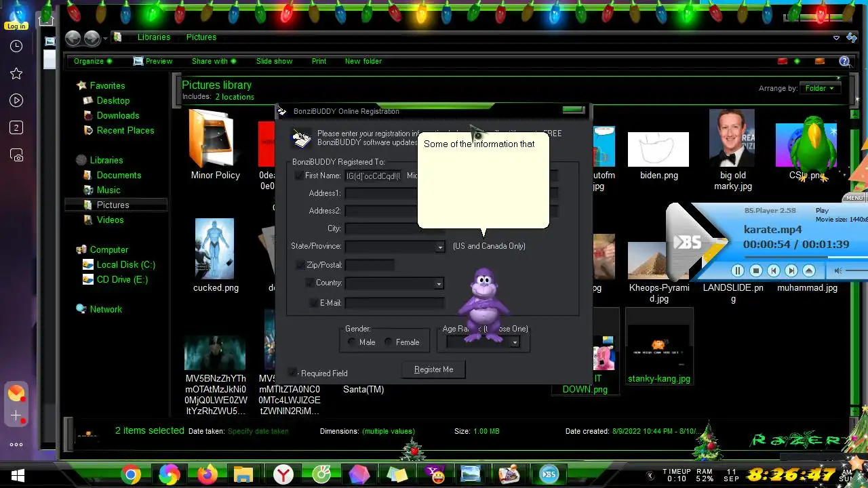Select Network in navigation pane
This screenshot has height=488, width=868.
[106, 309]
